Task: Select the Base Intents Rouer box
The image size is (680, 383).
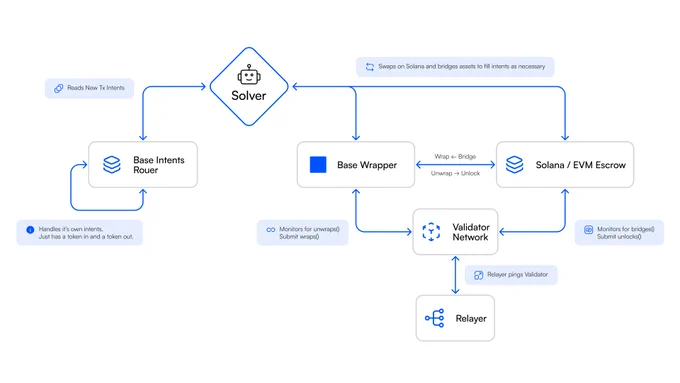Action: [x=143, y=164]
